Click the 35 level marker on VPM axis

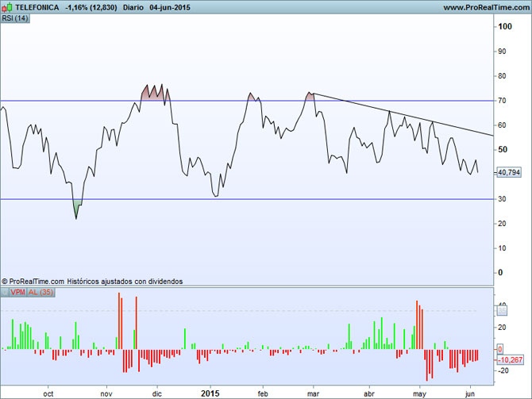coord(502,310)
